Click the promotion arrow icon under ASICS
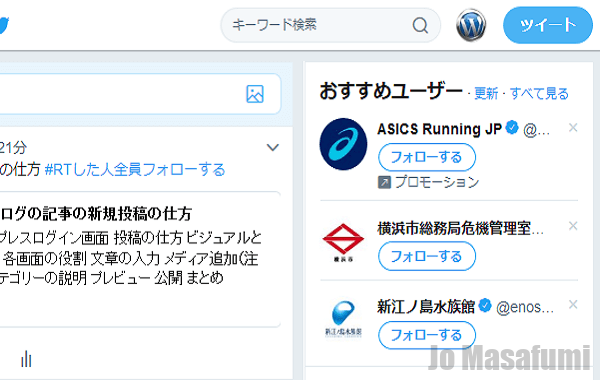 [x=384, y=182]
